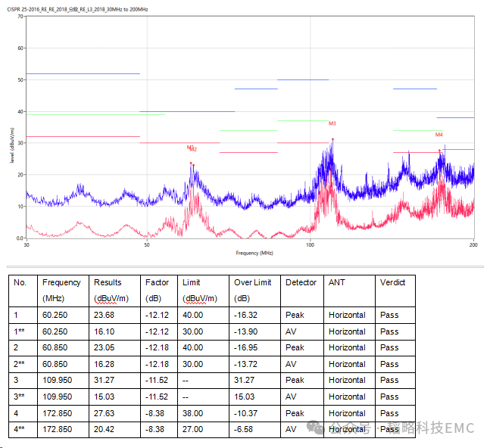This screenshot has width=490, height=448.
Task: Click the M3 marker label on chart
Action: (x=332, y=123)
